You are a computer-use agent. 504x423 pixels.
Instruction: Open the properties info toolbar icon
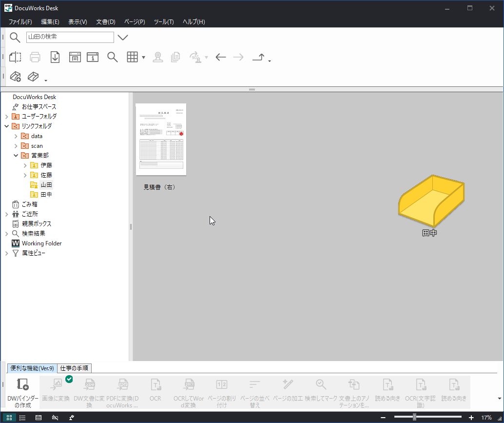click(x=93, y=57)
